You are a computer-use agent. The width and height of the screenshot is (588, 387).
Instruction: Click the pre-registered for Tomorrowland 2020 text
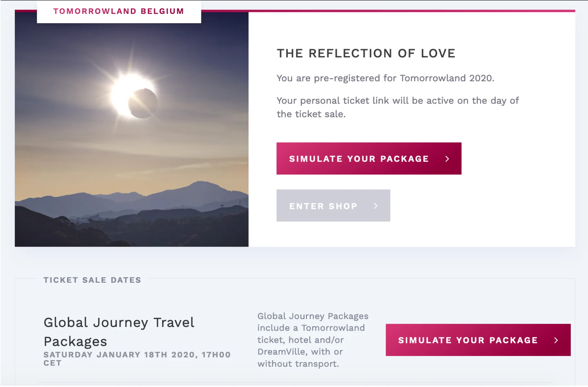[x=385, y=78]
